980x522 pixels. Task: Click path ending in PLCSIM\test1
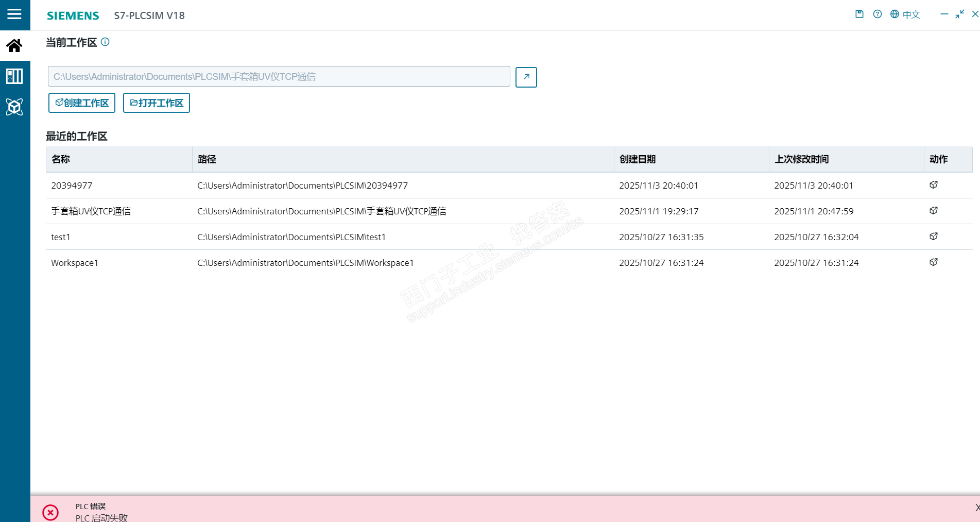[x=291, y=237]
